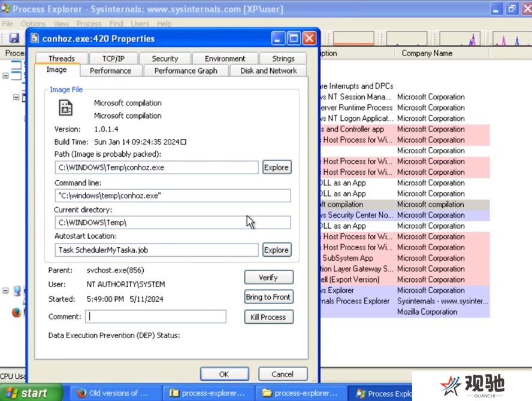Click the Command line field
This screenshot has width=532, height=401.
(x=173, y=196)
